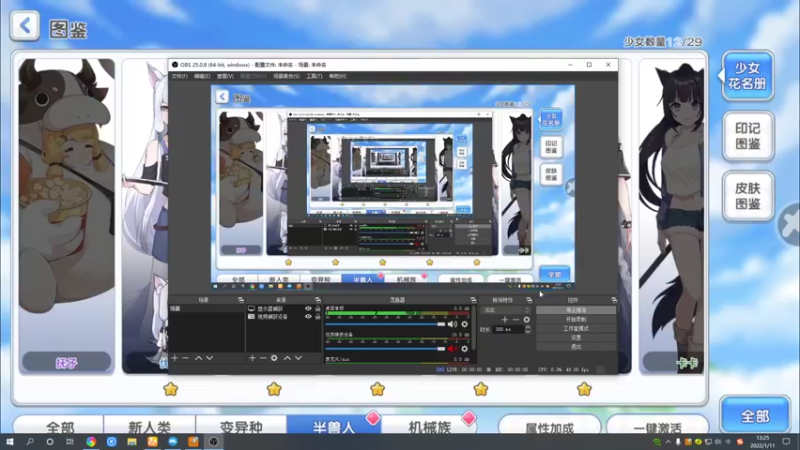Mute 桌面音频 speaker icon
The height and width of the screenshot is (450, 800).
453,324
